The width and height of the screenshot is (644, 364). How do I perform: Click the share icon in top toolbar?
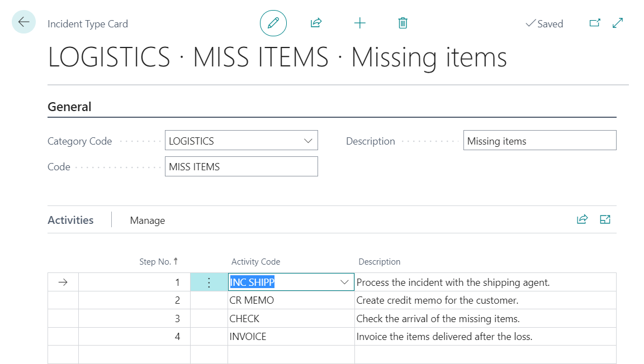coord(316,23)
